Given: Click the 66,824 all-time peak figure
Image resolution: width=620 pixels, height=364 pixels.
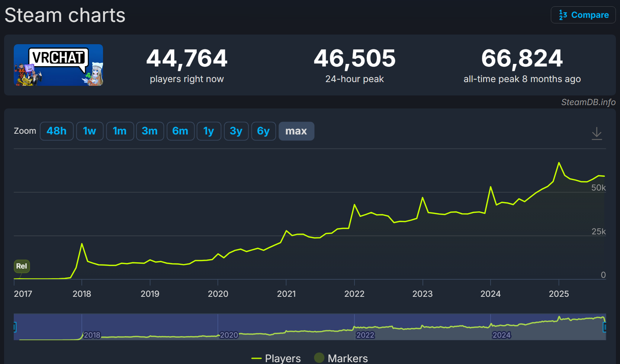Looking at the screenshot, I should [x=522, y=58].
